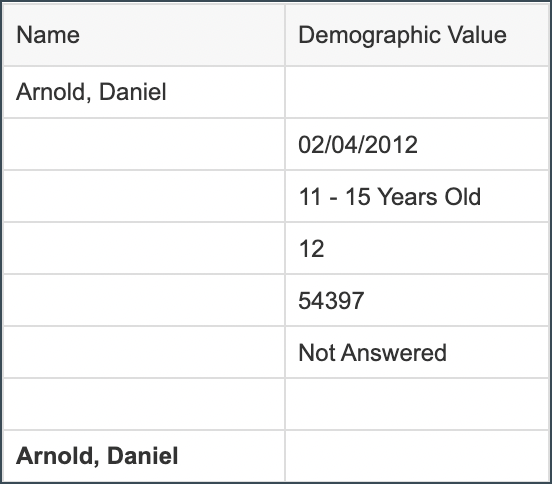Image resolution: width=552 pixels, height=484 pixels.
Task: Select the cell showing 12
Action: coord(417,249)
